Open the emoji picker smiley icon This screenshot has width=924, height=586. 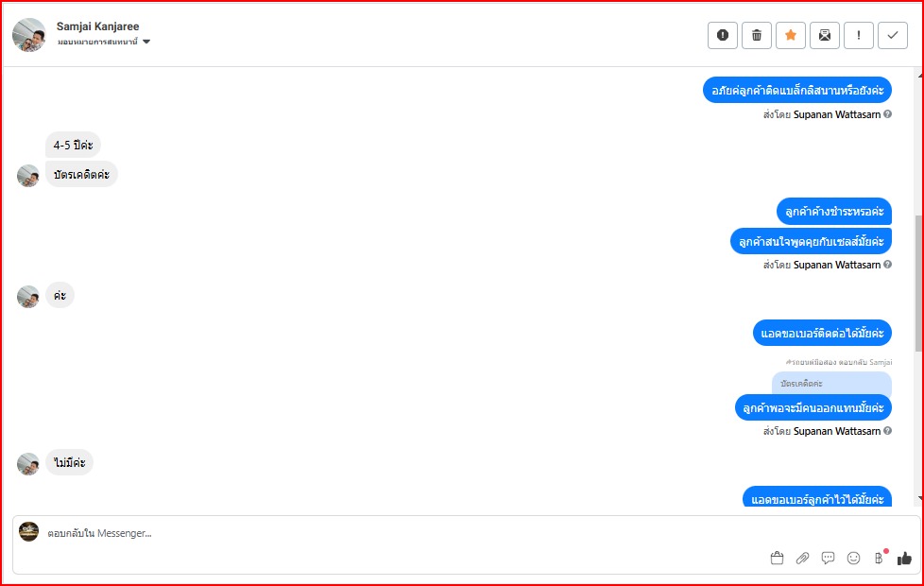pyautogui.click(x=853, y=558)
